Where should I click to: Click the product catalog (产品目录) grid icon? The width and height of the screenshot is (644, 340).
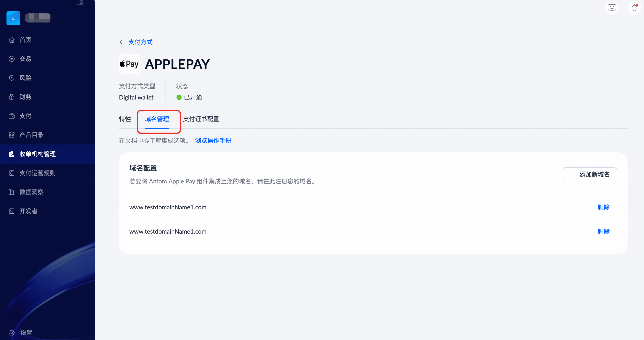point(11,135)
